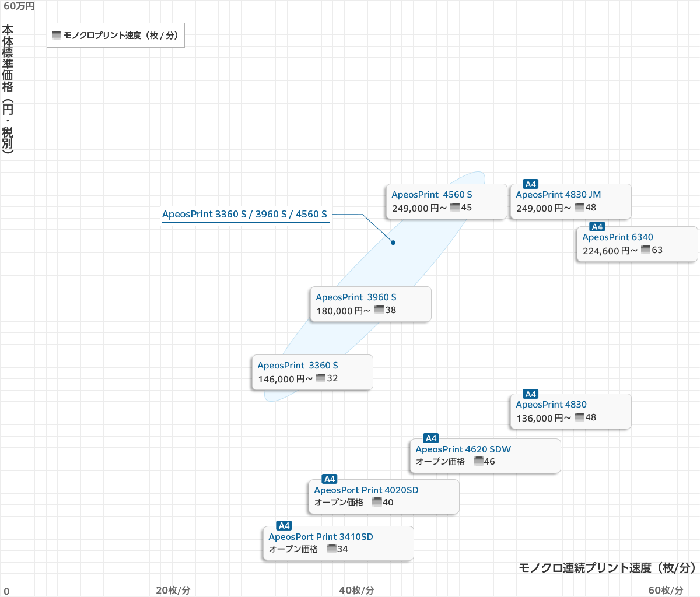Viewport: 700px width, 597px height.
Task: Click the speed icon beside 45 on ApeosPrint 4560 S
Action: point(455,207)
